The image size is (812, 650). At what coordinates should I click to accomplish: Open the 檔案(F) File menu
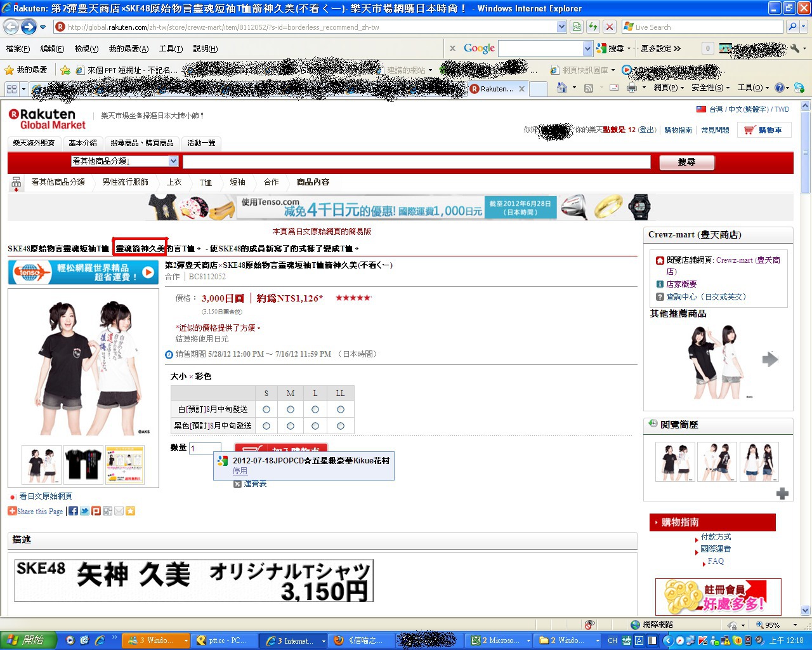[18, 49]
